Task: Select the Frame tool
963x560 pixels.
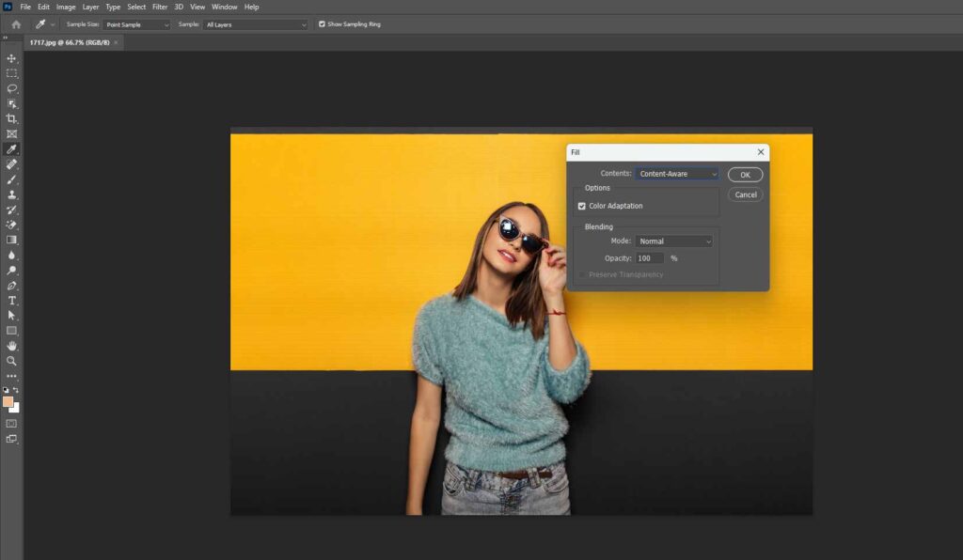Action: (11, 133)
